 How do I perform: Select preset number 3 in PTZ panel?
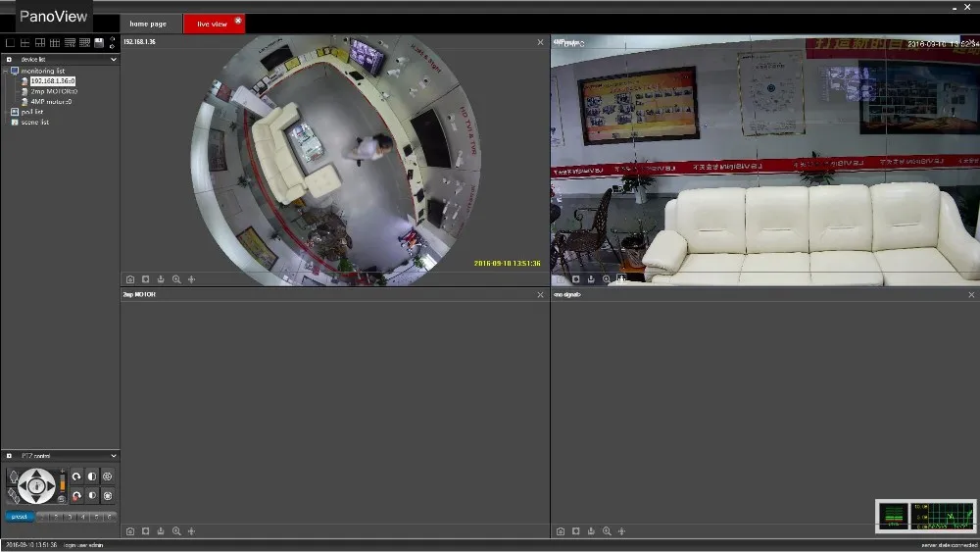click(69, 516)
